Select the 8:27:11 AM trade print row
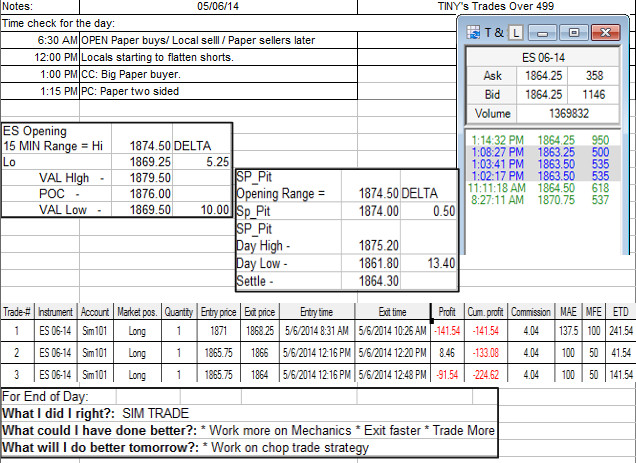636x463 pixels. point(542,200)
